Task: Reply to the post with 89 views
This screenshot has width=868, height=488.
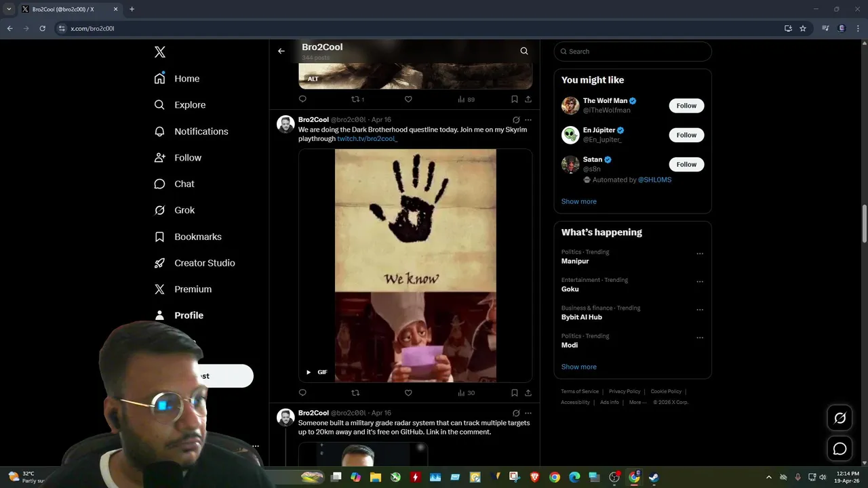Action: pos(302,99)
